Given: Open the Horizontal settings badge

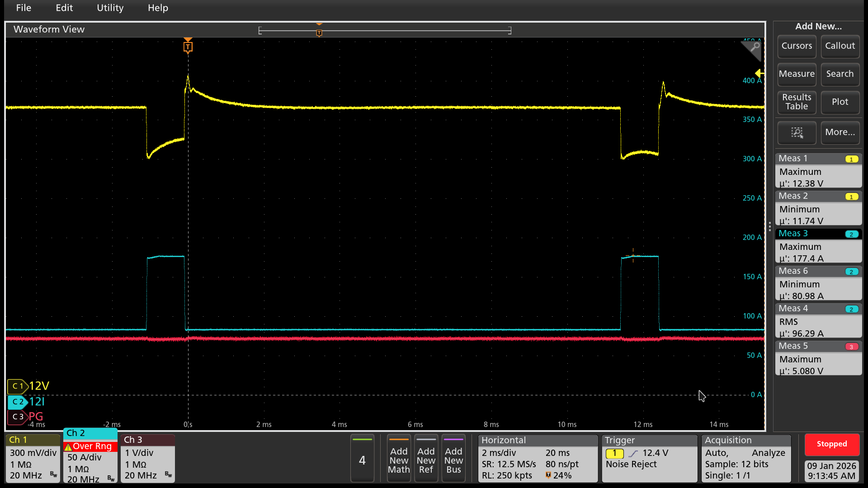Looking at the screenshot, I should click(x=538, y=458).
